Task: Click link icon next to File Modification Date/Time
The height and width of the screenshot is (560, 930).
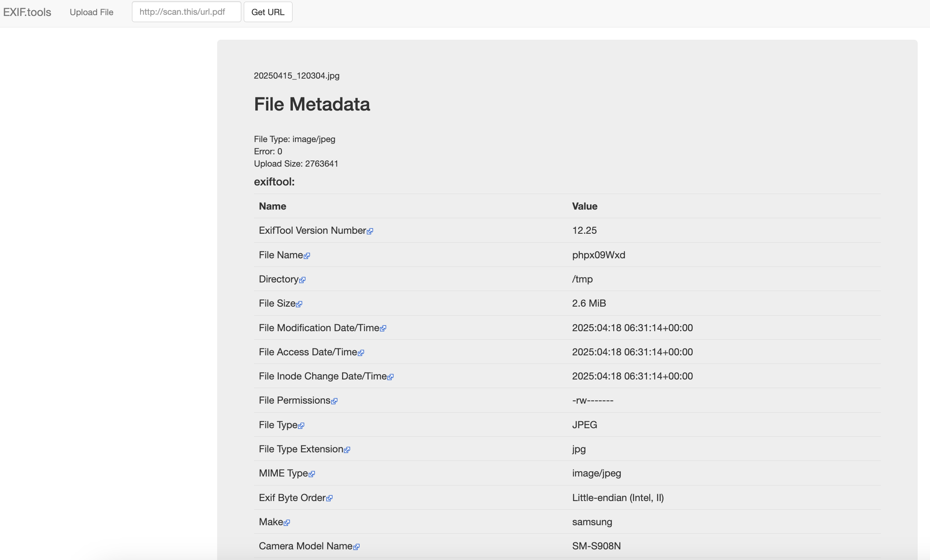Action: tap(383, 328)
